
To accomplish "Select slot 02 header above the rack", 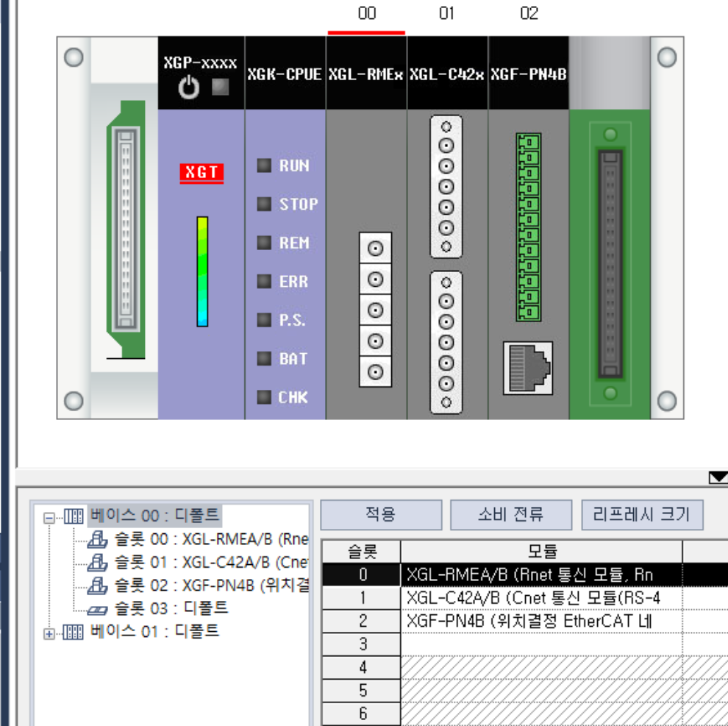I will (528, 14).
